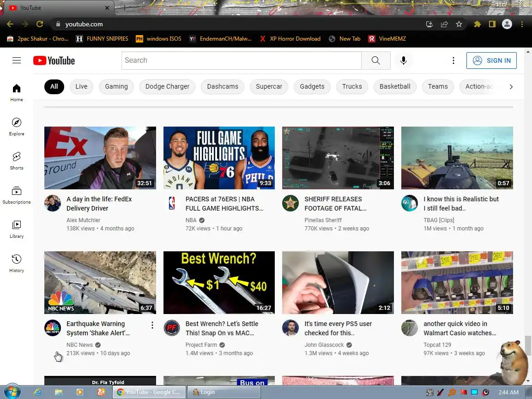Viewport: 532px width, 399px height.
Task: Open Chrome three-dot menu
Action: point(522,24)
